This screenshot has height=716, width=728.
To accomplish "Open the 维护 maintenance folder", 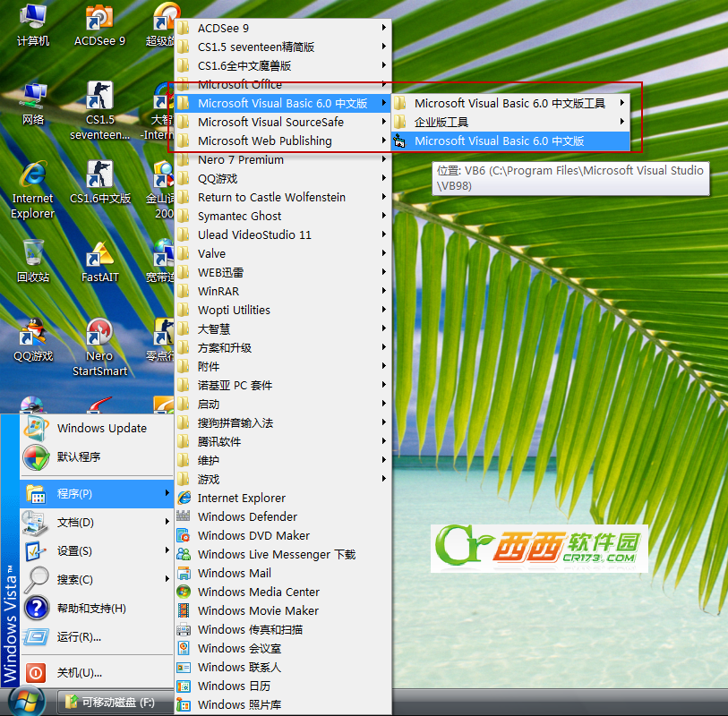I will pyautogui.click(x=283, y=460).
